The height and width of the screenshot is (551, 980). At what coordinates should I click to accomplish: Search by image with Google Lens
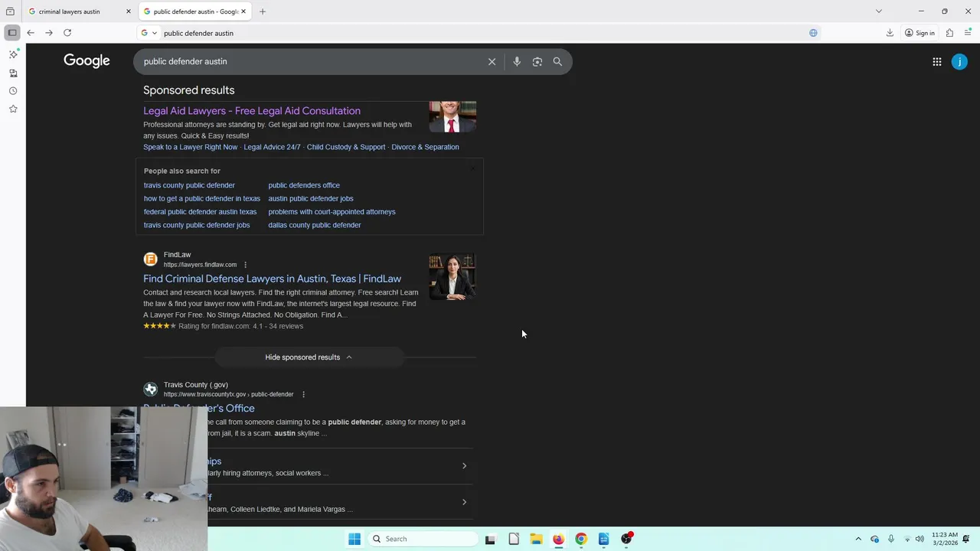(x=537, y=62)
